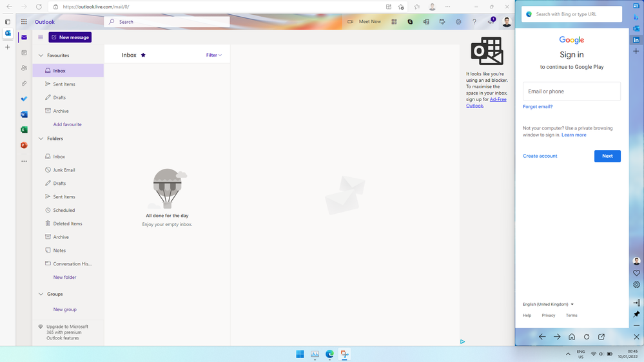Open OneNote feed icon in header
The image size is (644, 362).
tap(426, 22)
